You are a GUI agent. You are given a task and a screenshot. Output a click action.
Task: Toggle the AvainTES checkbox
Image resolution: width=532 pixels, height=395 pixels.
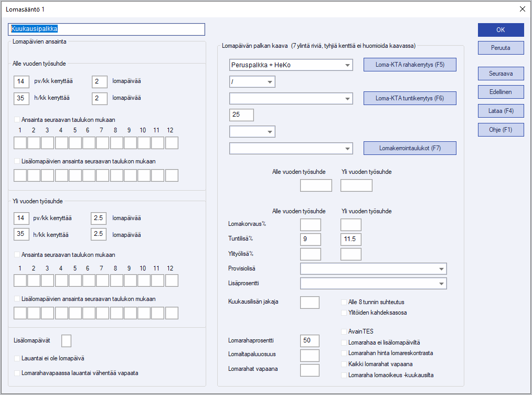(x=345, y=331)
